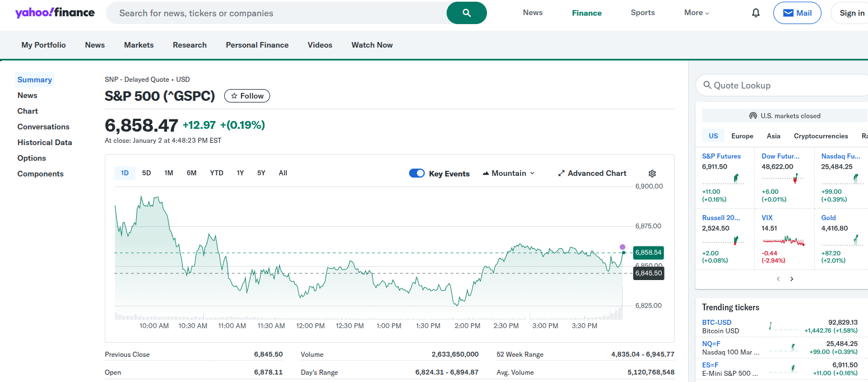Switch to the Europe markets tab
The width and height of the screenshot is (868, 382).
pos(742,136)
